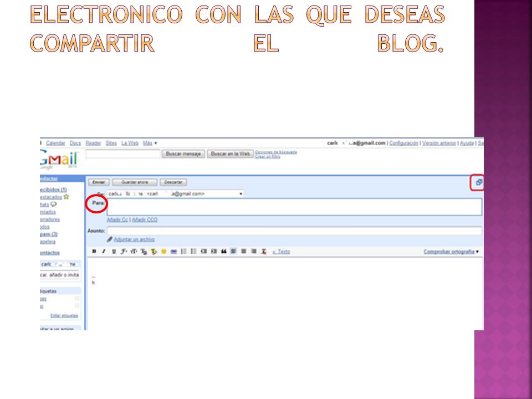
Task: Align message text to the right
Action: point(253,252)
